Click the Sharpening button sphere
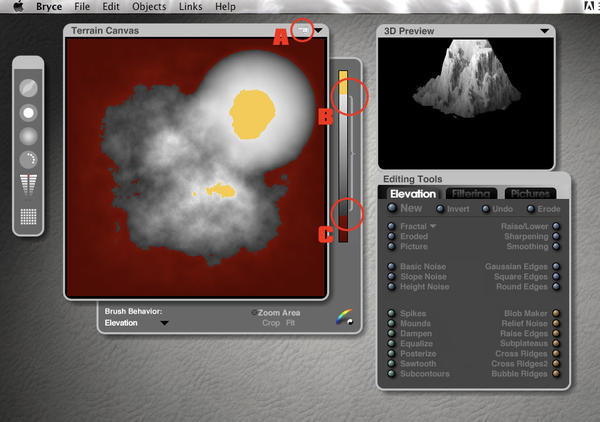 556,236
